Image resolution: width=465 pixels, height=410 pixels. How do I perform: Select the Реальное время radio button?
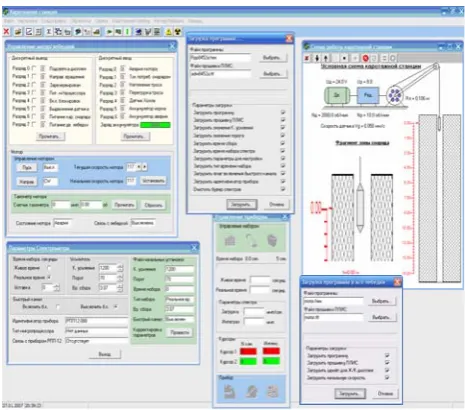click(x=49, y=277)
